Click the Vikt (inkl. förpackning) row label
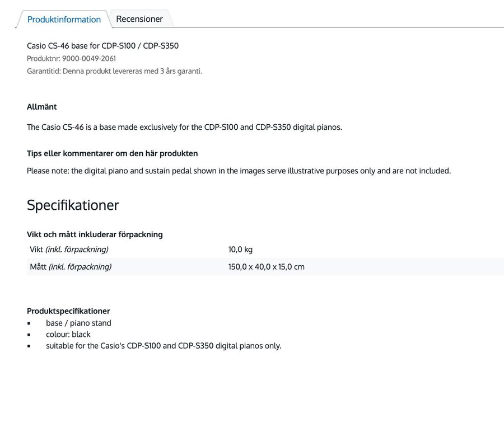504x423 pixels. pyautogui.click(x=69, y=250)
